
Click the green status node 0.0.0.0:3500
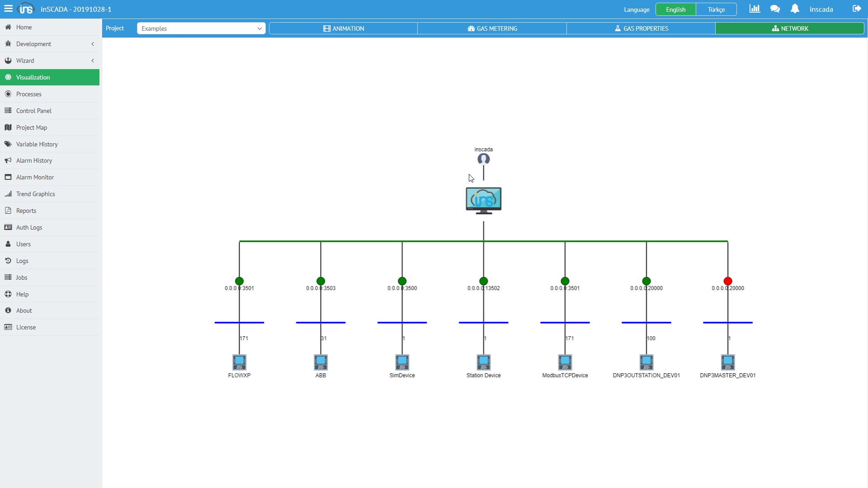coord(402,281)
